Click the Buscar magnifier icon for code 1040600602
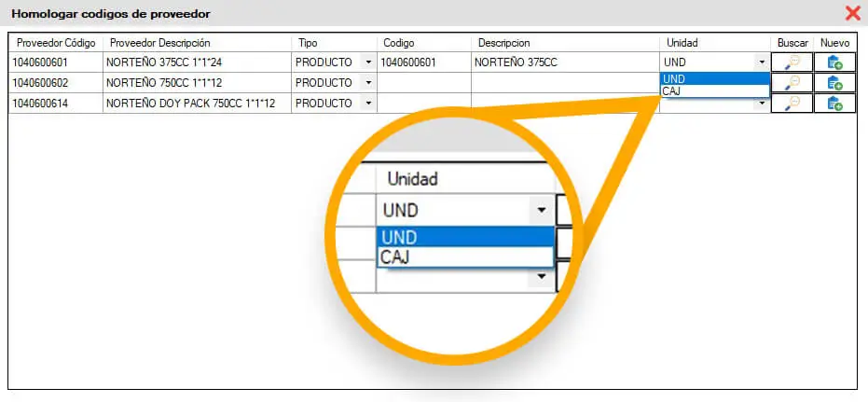 pos(792,83)
